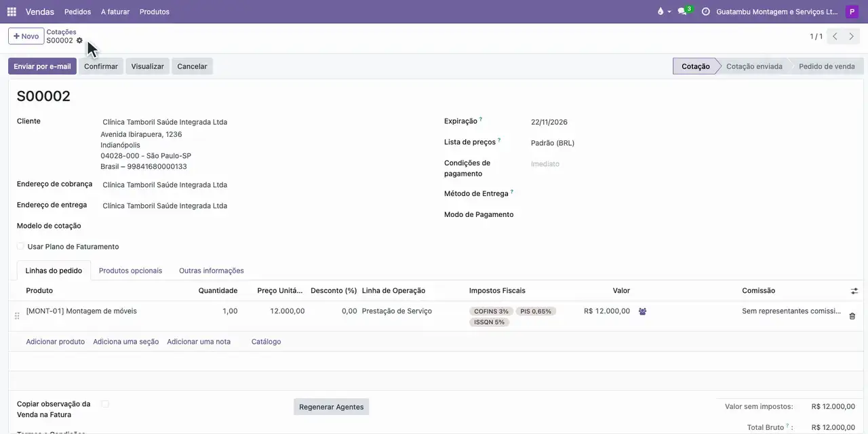Viewport: 868px width, 434px height.
Task: Click the Enviar por e-mail button
Action: tap(42, 66)
